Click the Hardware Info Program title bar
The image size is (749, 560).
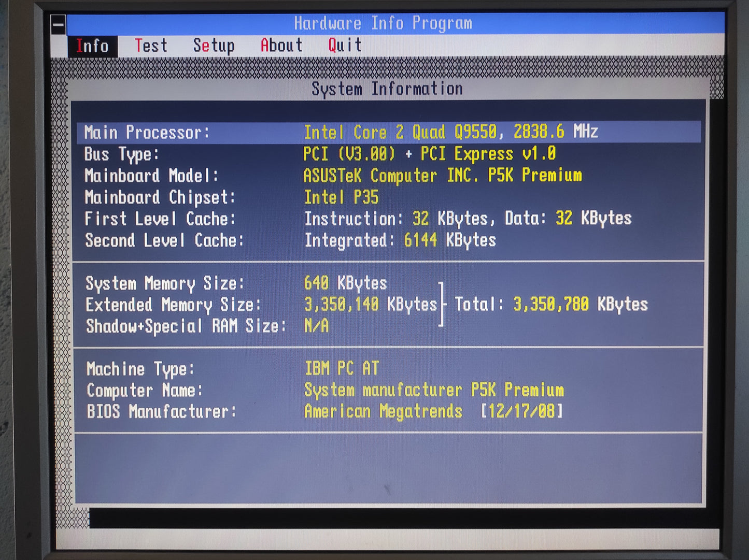click(x=383, y=23)
